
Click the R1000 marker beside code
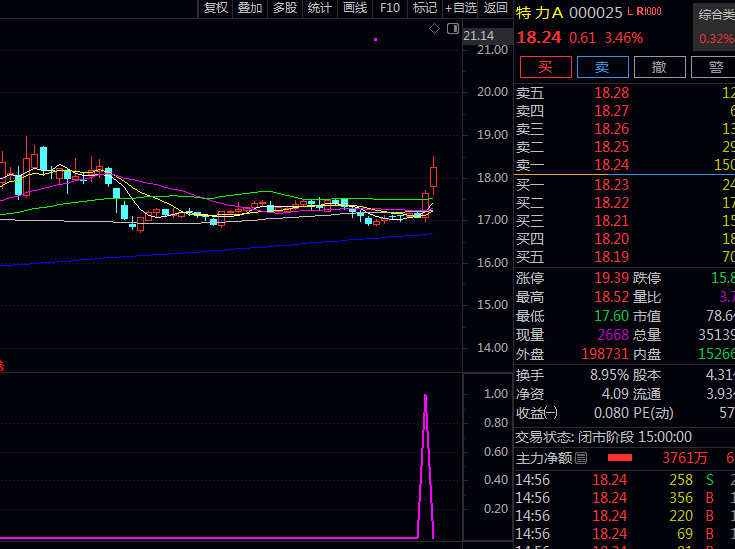(x=649, y=11)
